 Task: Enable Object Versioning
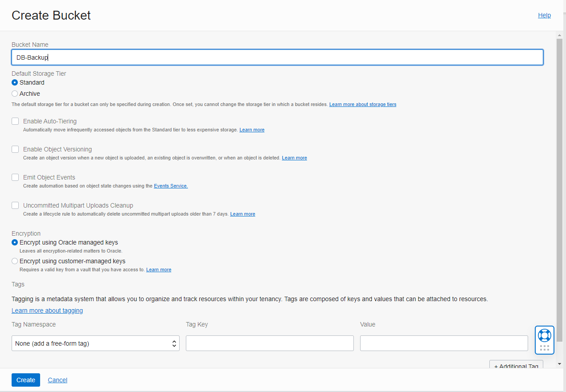coord(15,149)
